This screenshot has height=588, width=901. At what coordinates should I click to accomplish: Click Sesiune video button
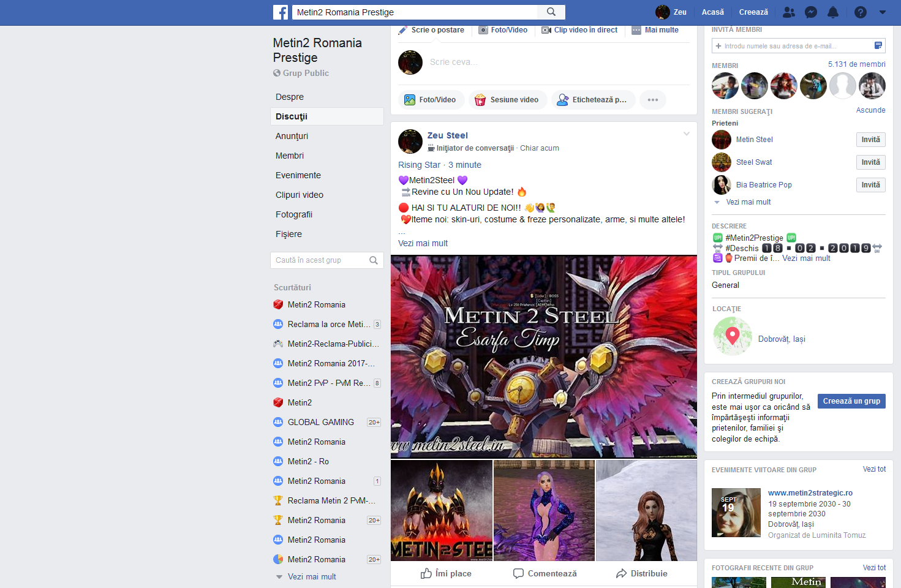coord(507,100)
